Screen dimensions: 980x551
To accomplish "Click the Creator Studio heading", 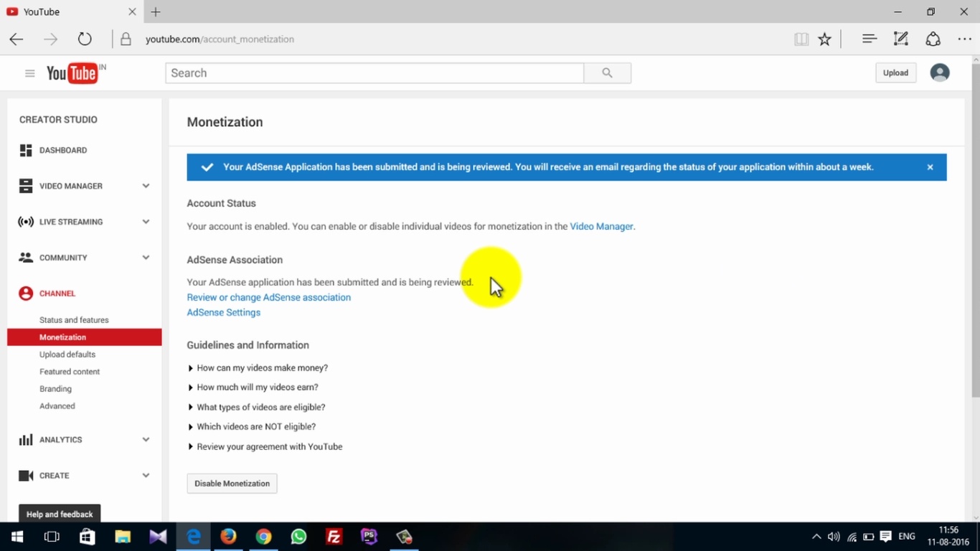I will (x=58, y=120).
